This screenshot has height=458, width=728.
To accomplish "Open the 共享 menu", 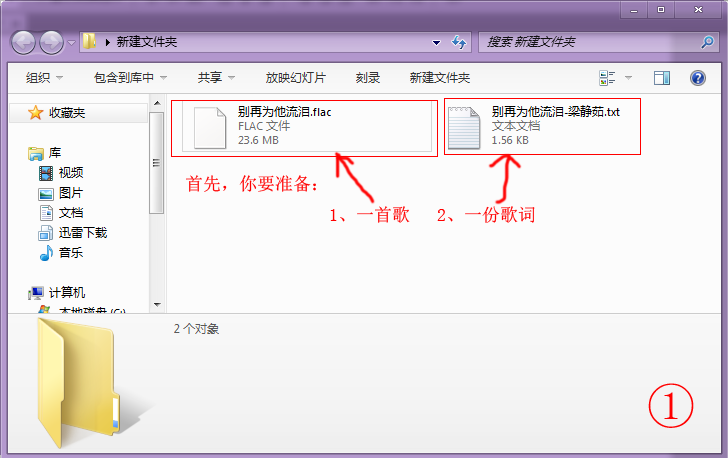I will coord(215,77).
